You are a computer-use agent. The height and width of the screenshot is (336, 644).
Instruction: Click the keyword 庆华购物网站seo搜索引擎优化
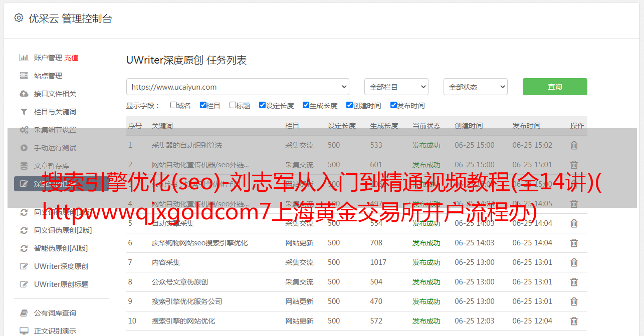(200, 243)
